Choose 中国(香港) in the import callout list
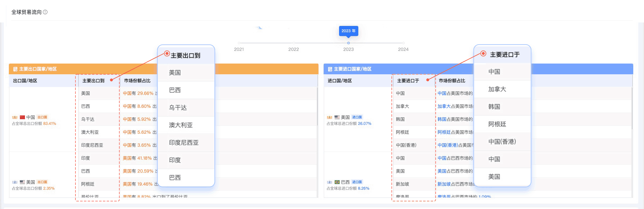The width and height of the screenshot is (644, 209). 502,142
